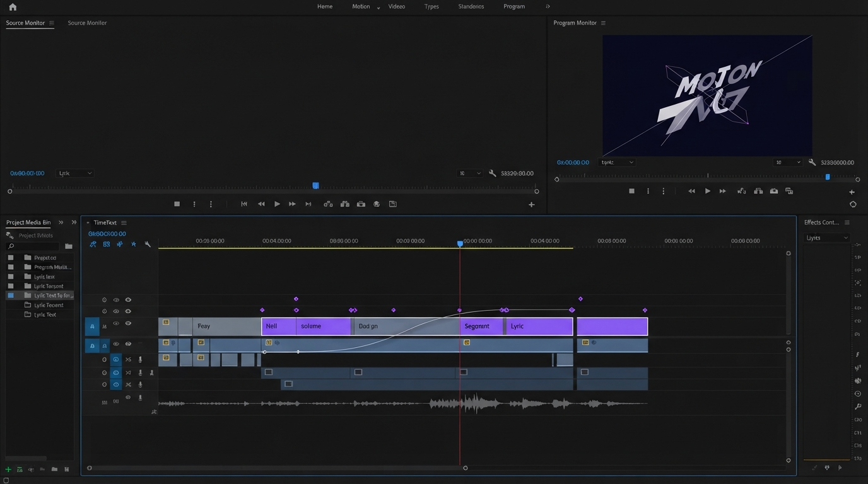868x484 pixels.
Task: Open the Program Monitor resolution dropdown
Action: [x=788, y=163]
